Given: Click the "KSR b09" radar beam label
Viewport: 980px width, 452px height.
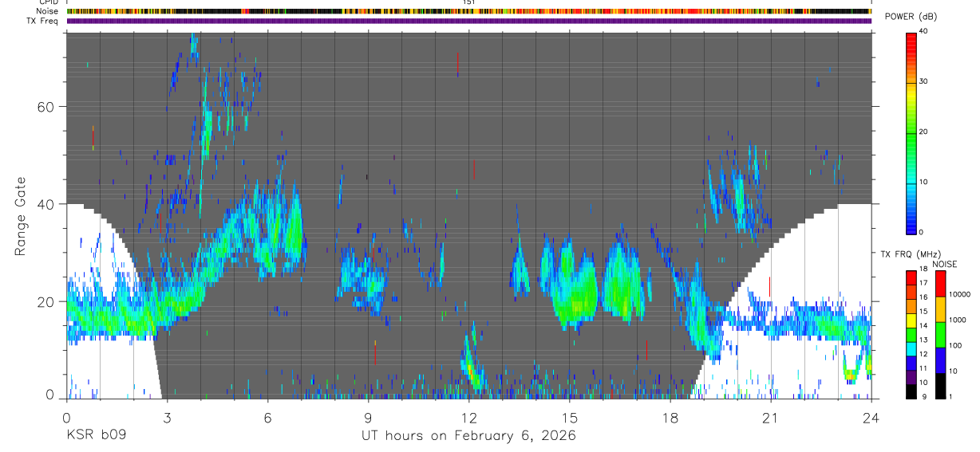Looking at the screenshot, I should pos(95,435).
